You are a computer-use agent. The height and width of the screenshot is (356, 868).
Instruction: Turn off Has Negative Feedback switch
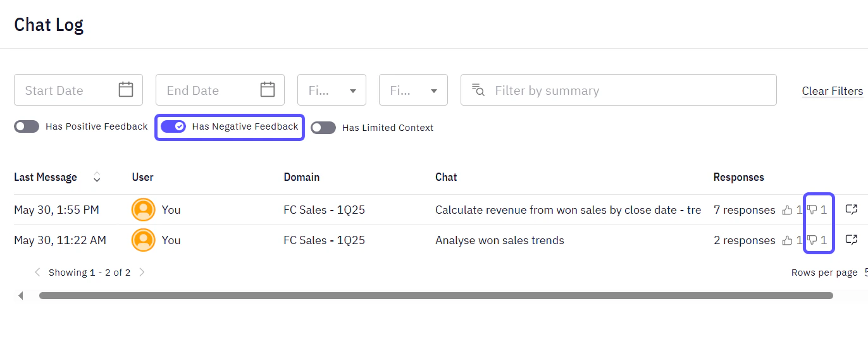tap(173, 126)
